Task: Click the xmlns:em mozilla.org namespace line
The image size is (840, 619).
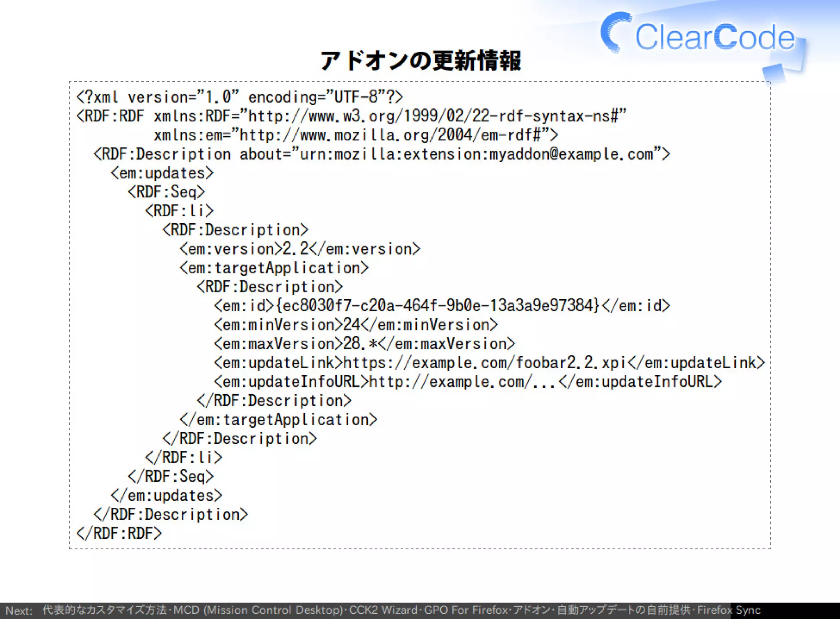Action: (356, 135)
